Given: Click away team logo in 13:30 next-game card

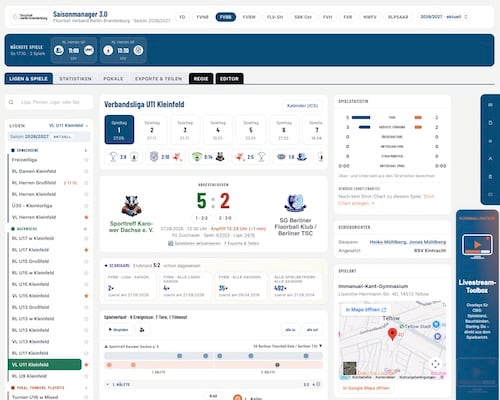Looking at the screenshot, I should [x=138, y=50].
